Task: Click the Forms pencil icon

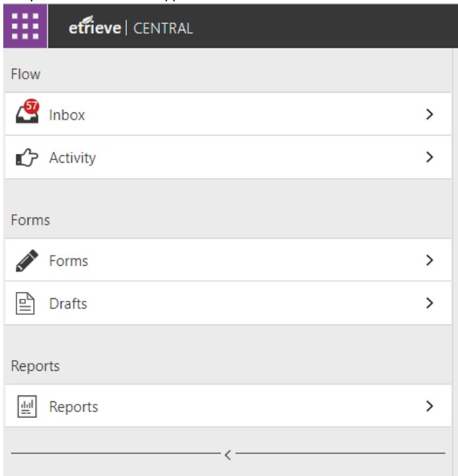Action: 27,260
